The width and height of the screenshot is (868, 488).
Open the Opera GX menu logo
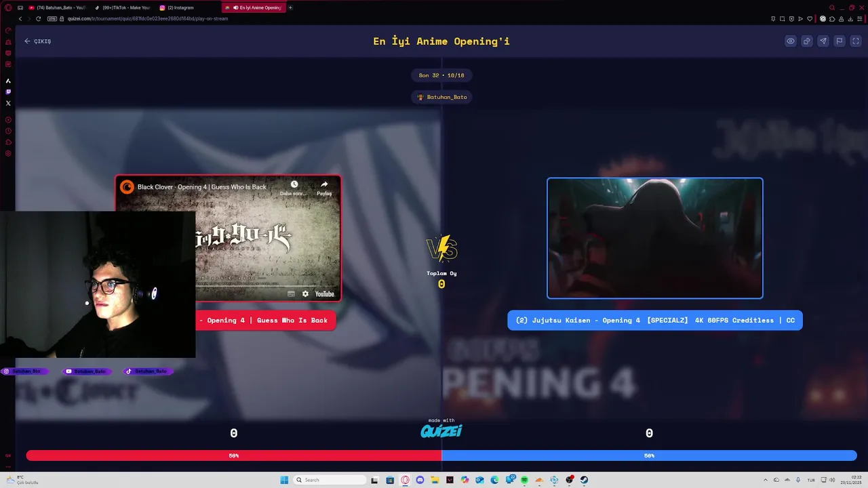click(x=8, y=7)
